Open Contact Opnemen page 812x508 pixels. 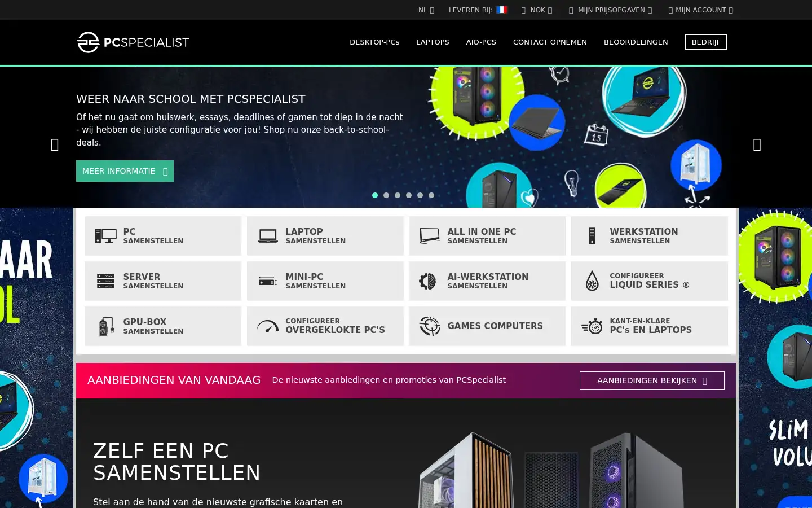(x=550, y=42)
